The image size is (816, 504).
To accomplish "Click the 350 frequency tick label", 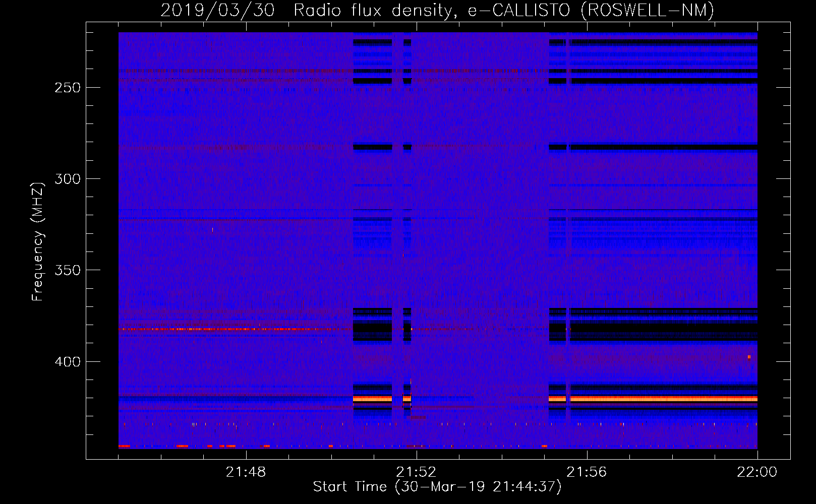I will pos(67,270).
